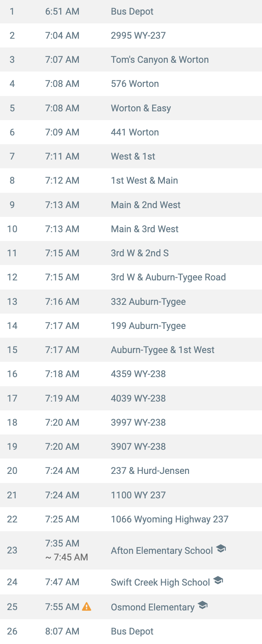Choose the West & 1st stop row

[131, 156]
